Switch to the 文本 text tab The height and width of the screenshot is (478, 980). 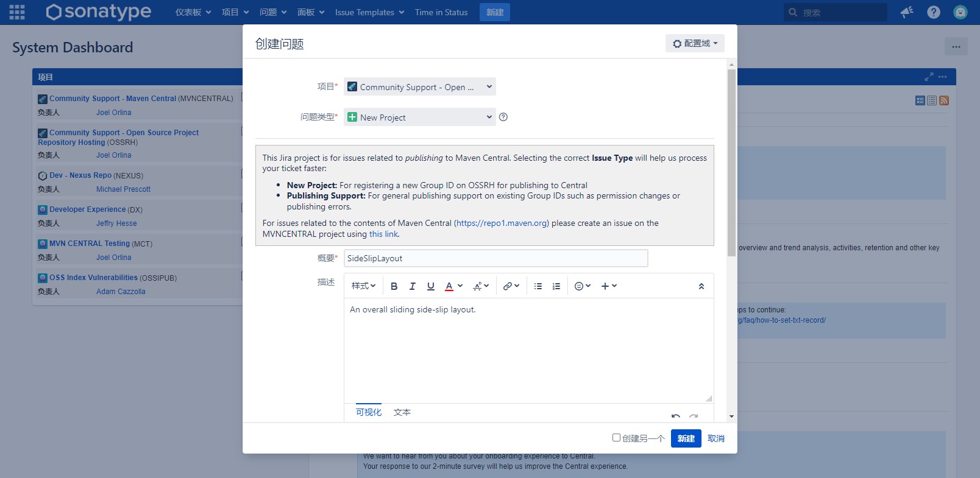402,412
